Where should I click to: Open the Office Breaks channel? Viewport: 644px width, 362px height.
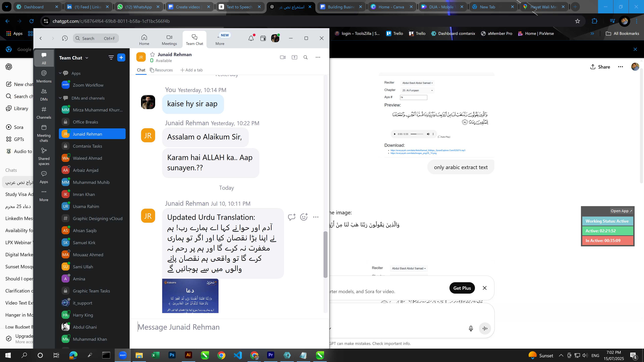point(92,122)
